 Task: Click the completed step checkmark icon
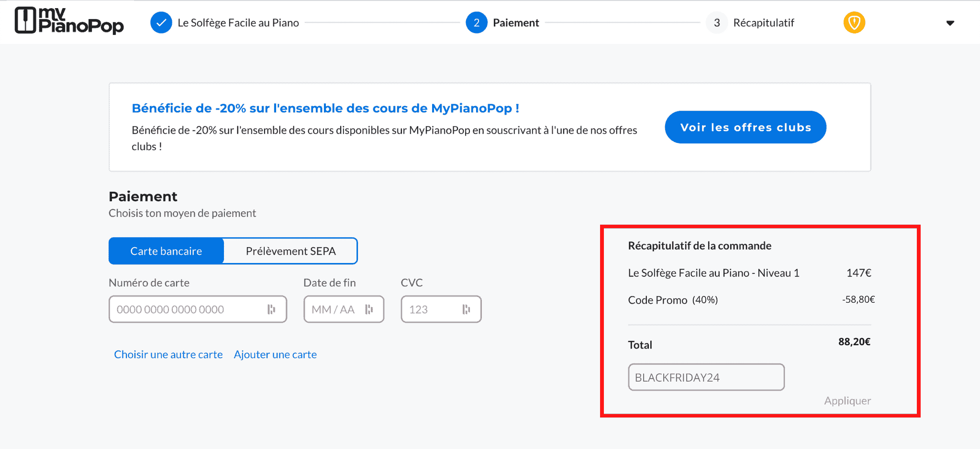161,22
